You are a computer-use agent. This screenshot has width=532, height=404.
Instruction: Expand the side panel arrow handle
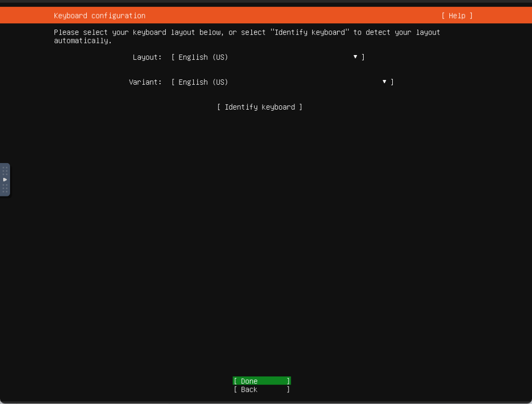tap(5, 179)
